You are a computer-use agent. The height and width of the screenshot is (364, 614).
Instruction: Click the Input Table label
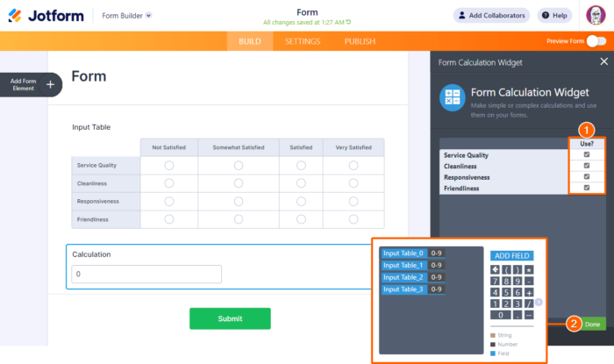pyautogui.click(x=91, y=127)
